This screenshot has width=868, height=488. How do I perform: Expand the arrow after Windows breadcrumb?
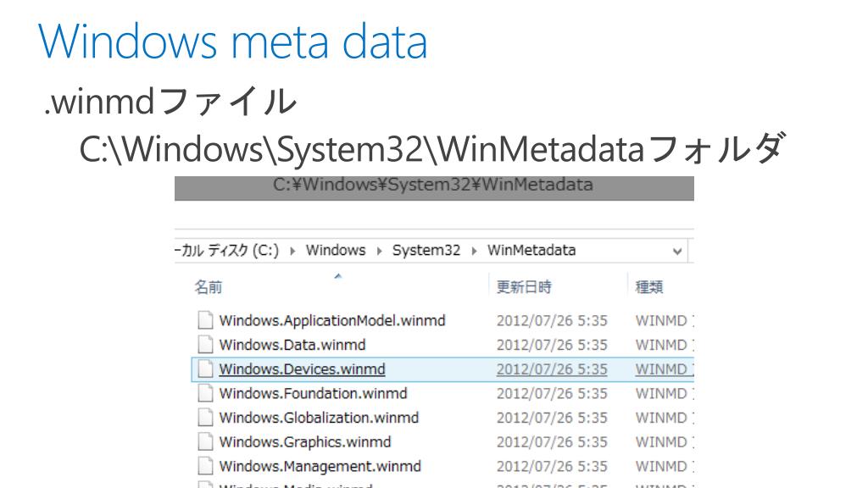(379, 251)
